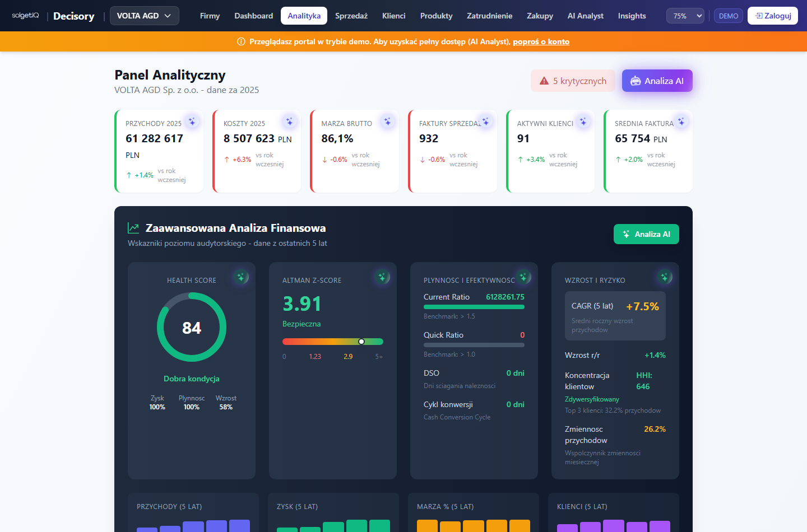The height and width of the screenshot is (532, 807).
Task: Click the info icon in demo banner
Action: tap(241, 41)
